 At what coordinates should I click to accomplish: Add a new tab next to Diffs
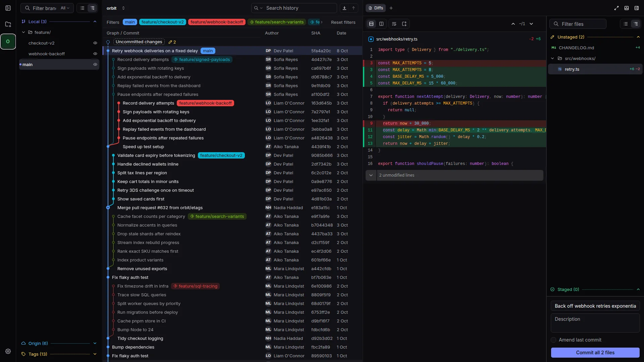coord(391,8)
